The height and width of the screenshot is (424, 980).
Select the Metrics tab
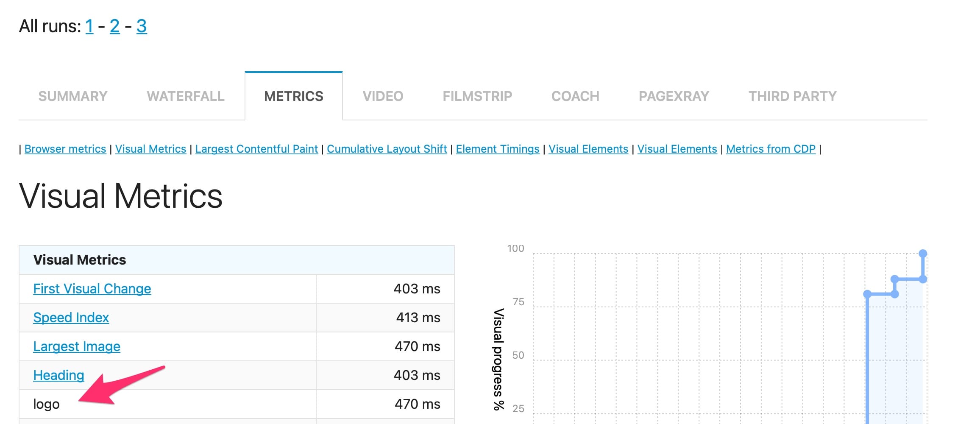click(x=294, y=96)
